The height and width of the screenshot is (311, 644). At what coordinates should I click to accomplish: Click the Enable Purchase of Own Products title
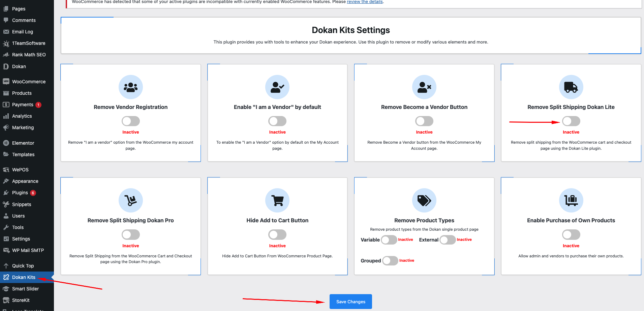tap(571, 220)
